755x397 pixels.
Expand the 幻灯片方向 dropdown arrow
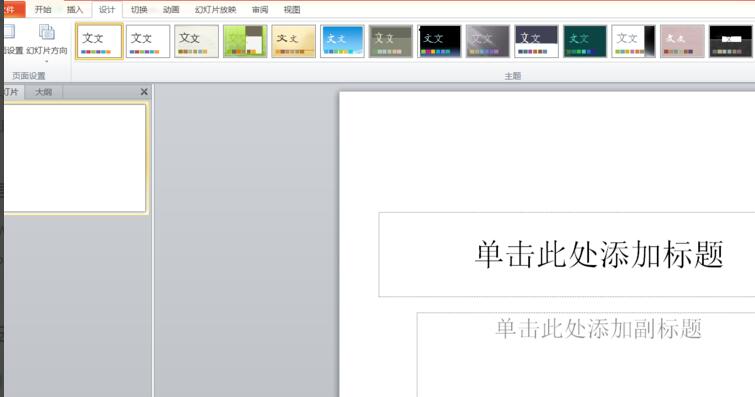pos(47,61)
